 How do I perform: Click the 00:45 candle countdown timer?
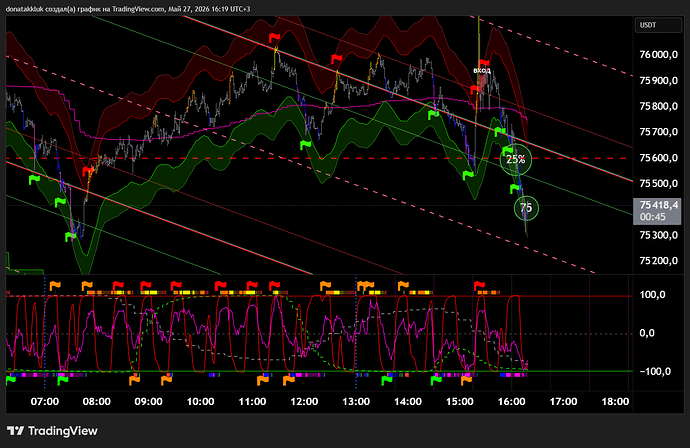point(653,217)
